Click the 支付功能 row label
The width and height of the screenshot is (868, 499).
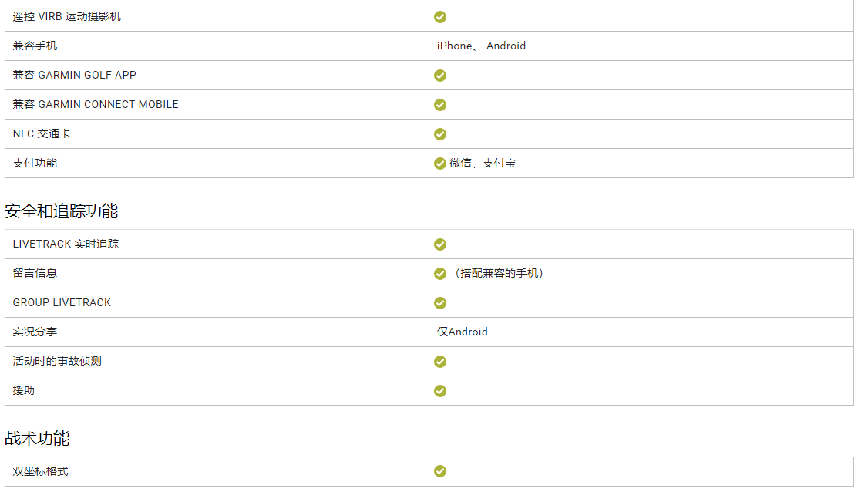[35, 164]
